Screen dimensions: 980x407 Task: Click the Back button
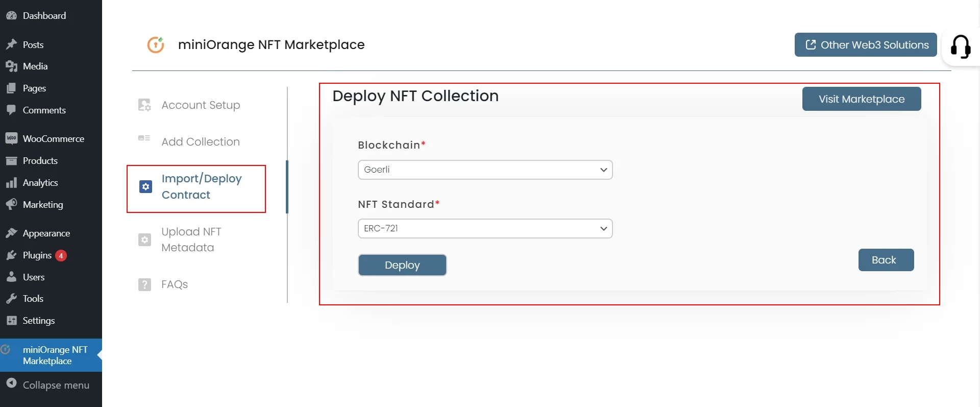[x=886, y=260]
